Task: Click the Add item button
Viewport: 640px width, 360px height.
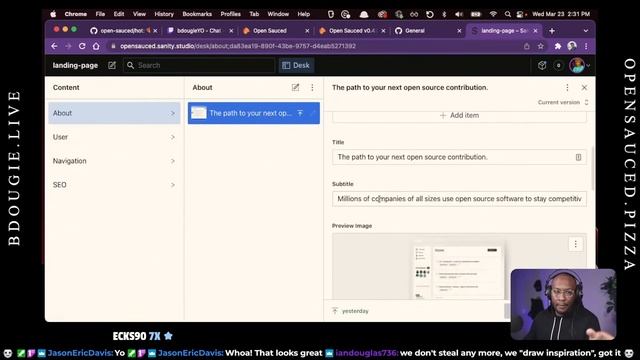Action: pyautogui.click(x=459, y=116)
